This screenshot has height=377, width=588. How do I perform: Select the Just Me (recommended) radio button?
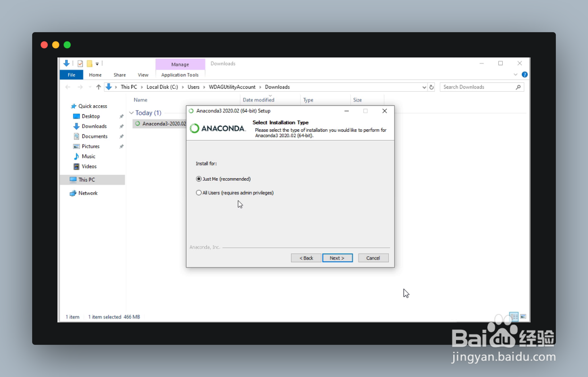pos(199,179)
